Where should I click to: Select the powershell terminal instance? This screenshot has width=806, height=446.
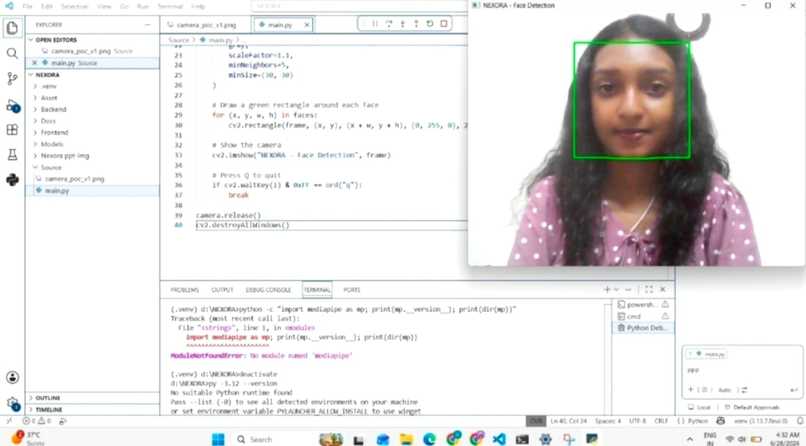tap(643, 305)
